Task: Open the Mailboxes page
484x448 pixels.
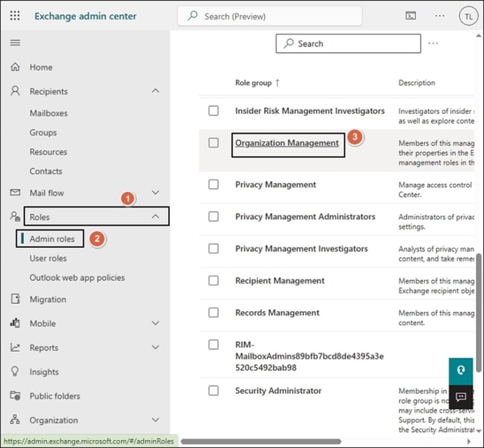Action: coord(48,113)
